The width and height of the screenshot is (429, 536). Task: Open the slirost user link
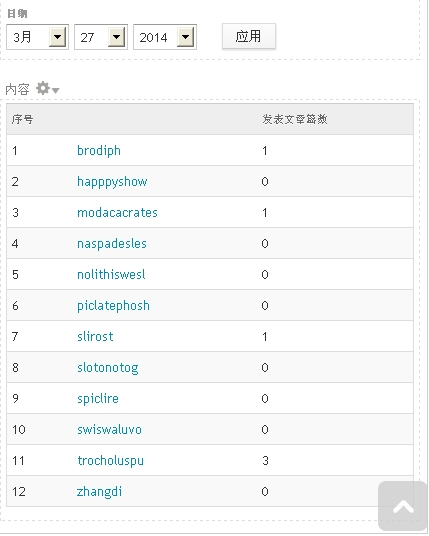pos(95,337)
